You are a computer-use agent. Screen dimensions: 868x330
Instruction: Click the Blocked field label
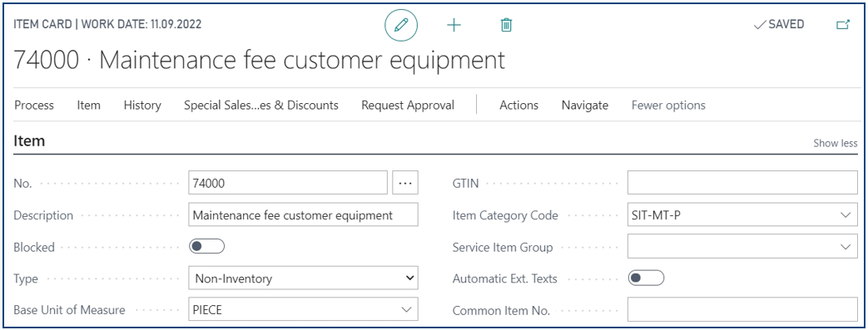pos(34,247)
